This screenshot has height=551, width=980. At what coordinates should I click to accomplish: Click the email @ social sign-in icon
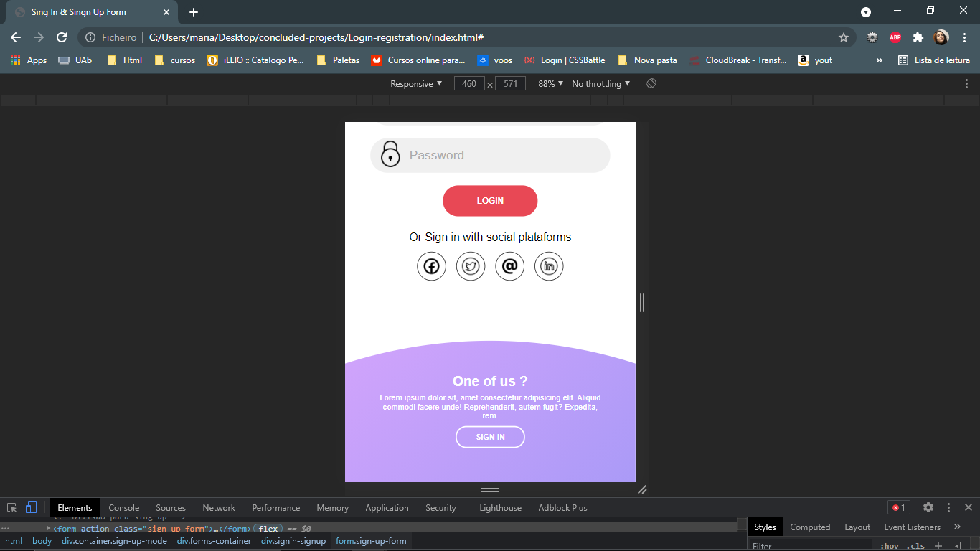pyautogui.click(x=509, y=267)
